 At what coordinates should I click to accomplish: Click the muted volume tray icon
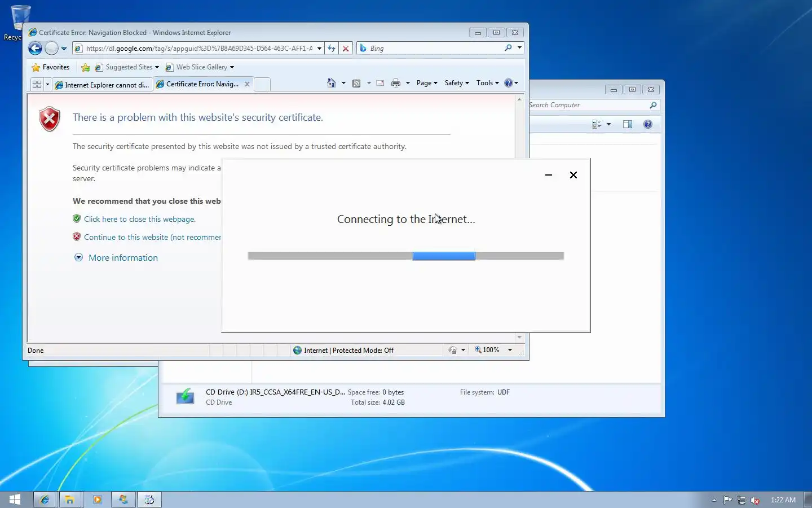coord(755,500)
